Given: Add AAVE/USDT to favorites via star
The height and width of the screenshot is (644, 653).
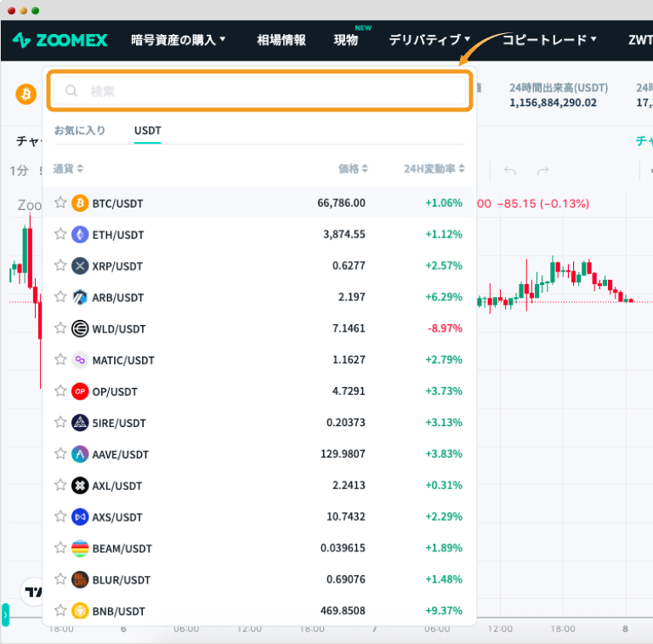Looking at the screenshot, I should click(x=60, y=453).
